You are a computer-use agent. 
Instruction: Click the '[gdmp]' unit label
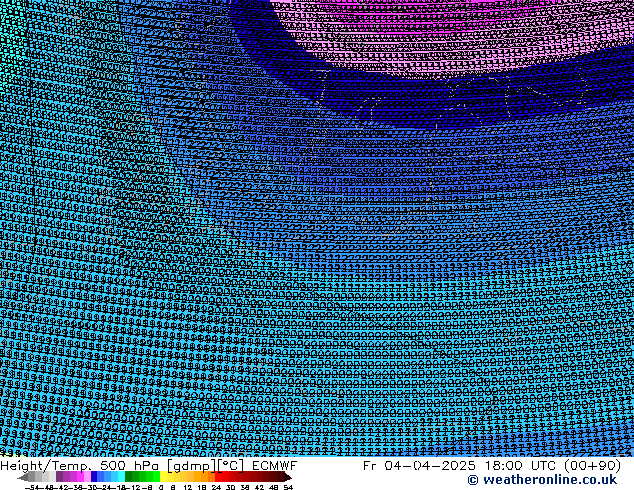pyautogui.click(x=191, y=466)
